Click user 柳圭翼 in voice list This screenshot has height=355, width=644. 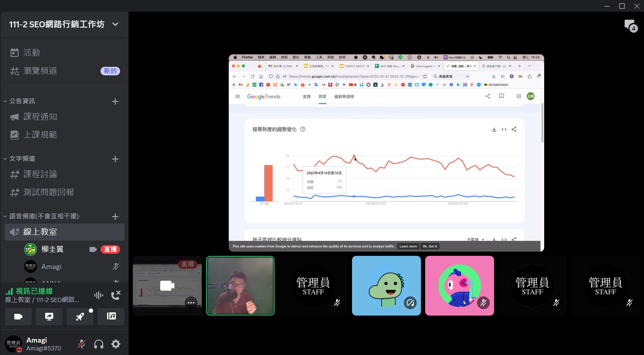tap(53, 249)
